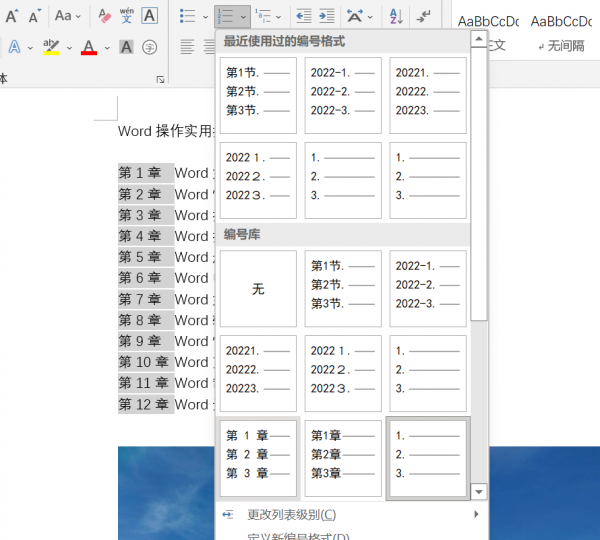This screenshot has width=600, height=540.
Task: Clear all formatting with the eraser icon
Action: [x=104, y=16]
